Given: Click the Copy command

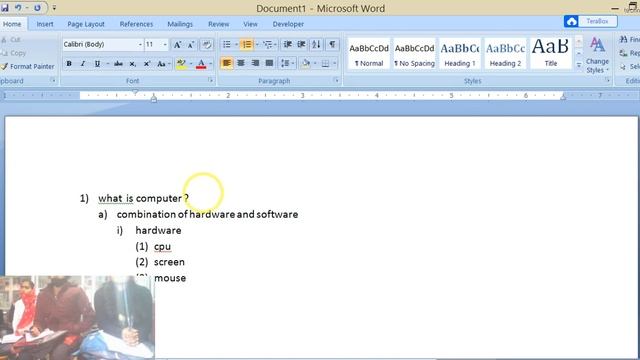Looking at the screenshot, I should pyautogui.click(x=13, y=53).
